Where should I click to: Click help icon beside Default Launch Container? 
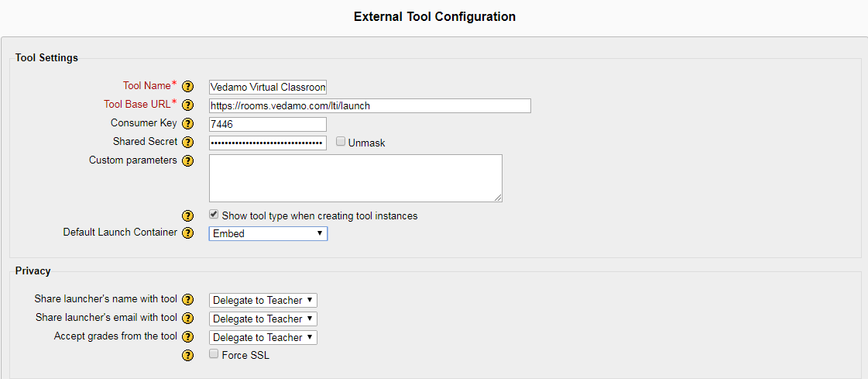pos(188,233)
